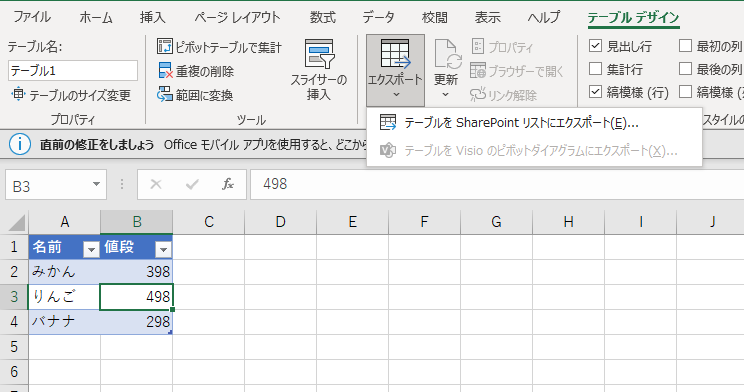Select column A header
Viewport: 744px width, 392px height.
click(65, 222)
